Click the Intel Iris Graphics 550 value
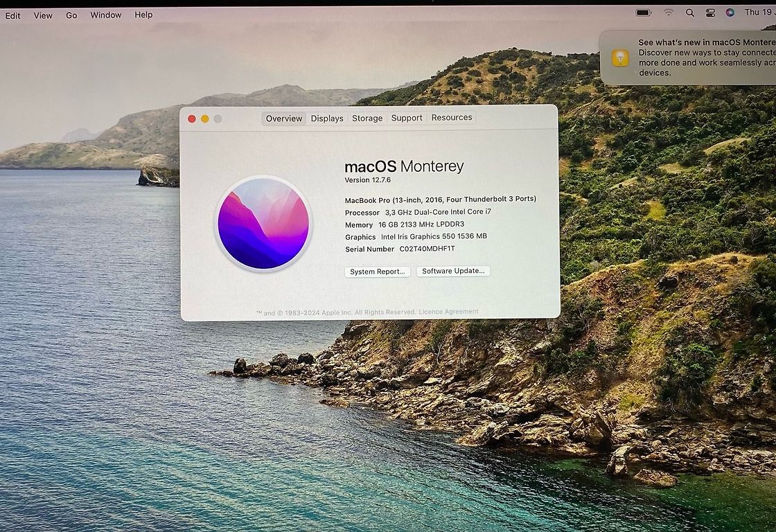The height and width of the screenshot is (532, 776). pos(434,236)
